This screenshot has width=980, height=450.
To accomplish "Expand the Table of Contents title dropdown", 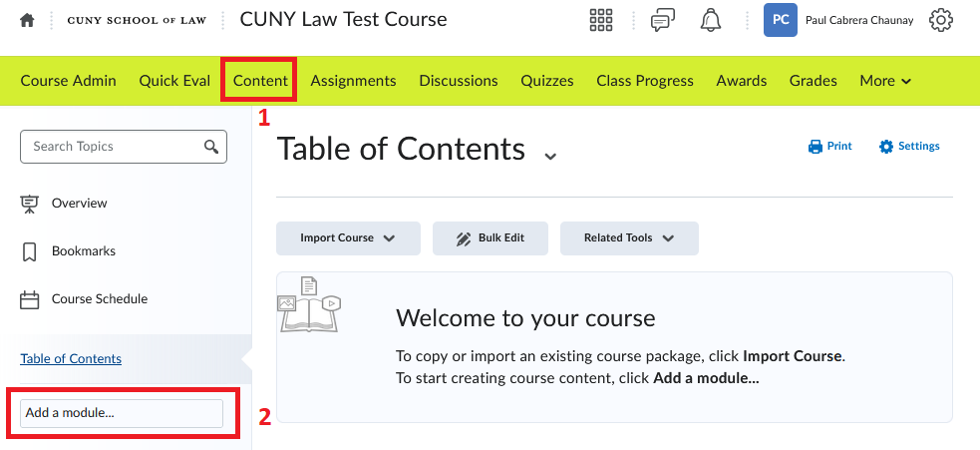I will pos(550,155).
